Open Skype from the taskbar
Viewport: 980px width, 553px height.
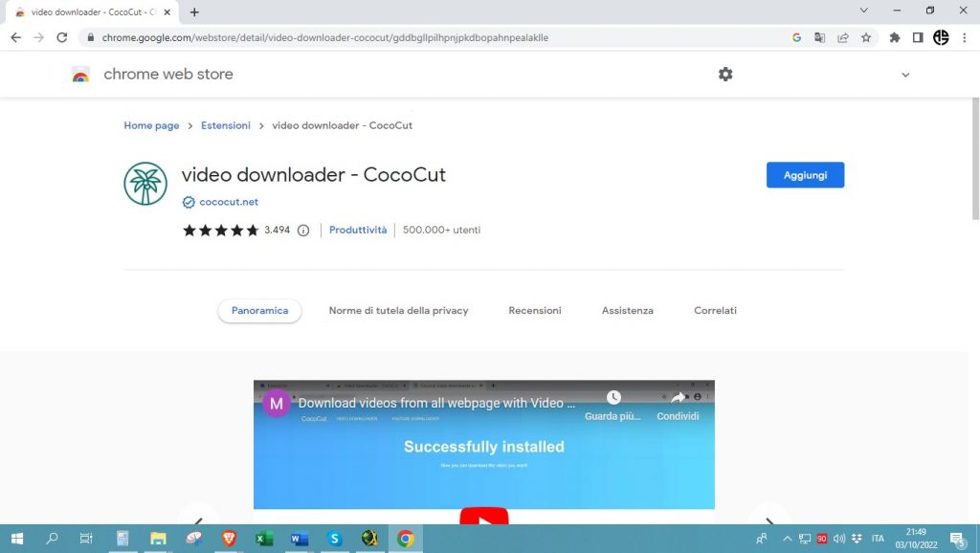(334, 538)
